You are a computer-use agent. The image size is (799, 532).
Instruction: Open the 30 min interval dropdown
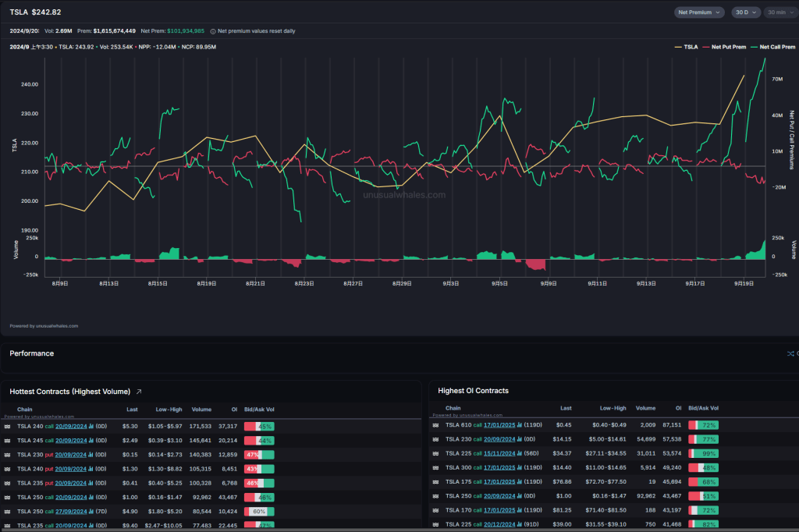coord(779,12)
